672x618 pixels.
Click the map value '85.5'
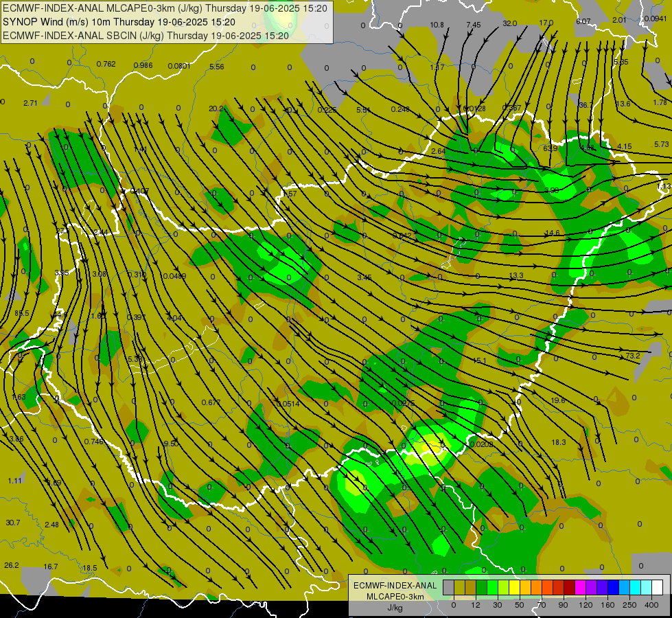[x=22, y=314]
